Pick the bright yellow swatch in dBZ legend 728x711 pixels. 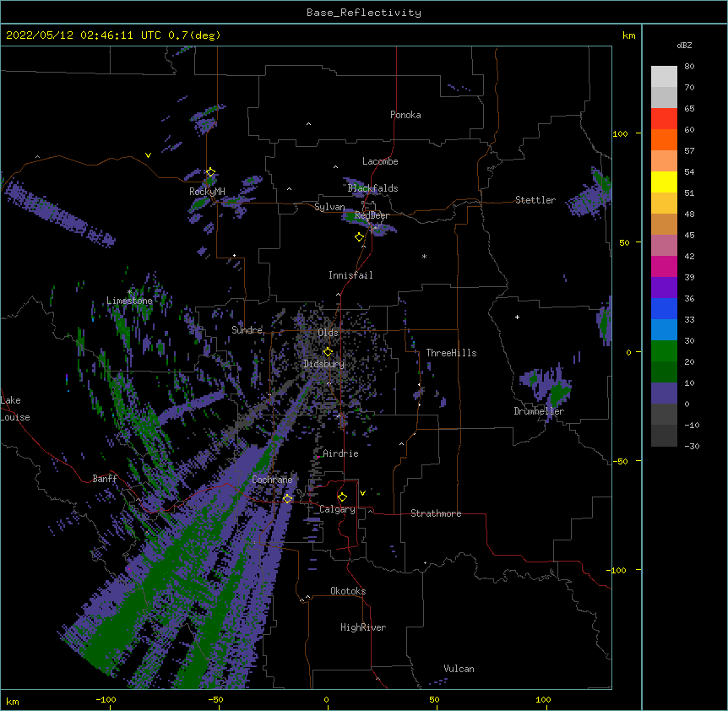coord(664,182)
